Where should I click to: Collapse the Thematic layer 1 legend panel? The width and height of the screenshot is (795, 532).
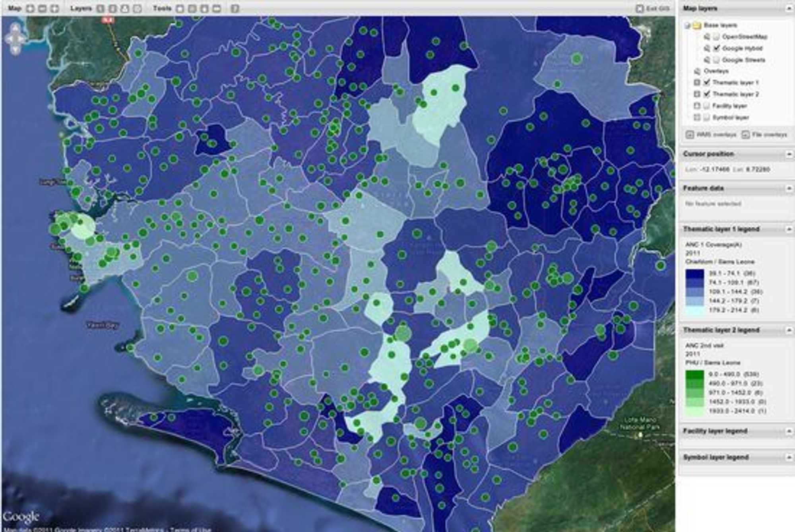(789, 229)
